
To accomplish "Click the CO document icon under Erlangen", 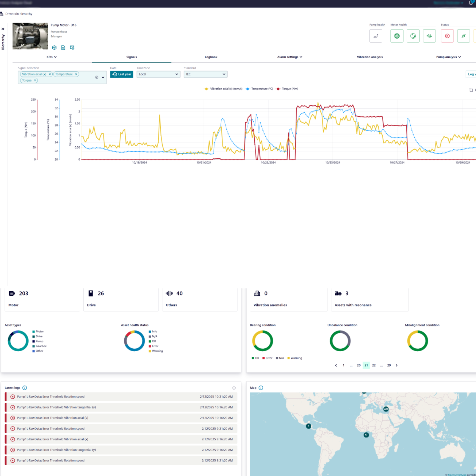I will [63, 48].
